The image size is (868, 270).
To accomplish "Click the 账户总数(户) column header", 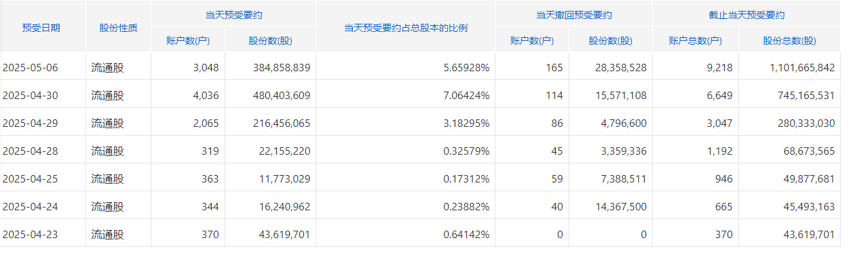I will coord(696,41).
